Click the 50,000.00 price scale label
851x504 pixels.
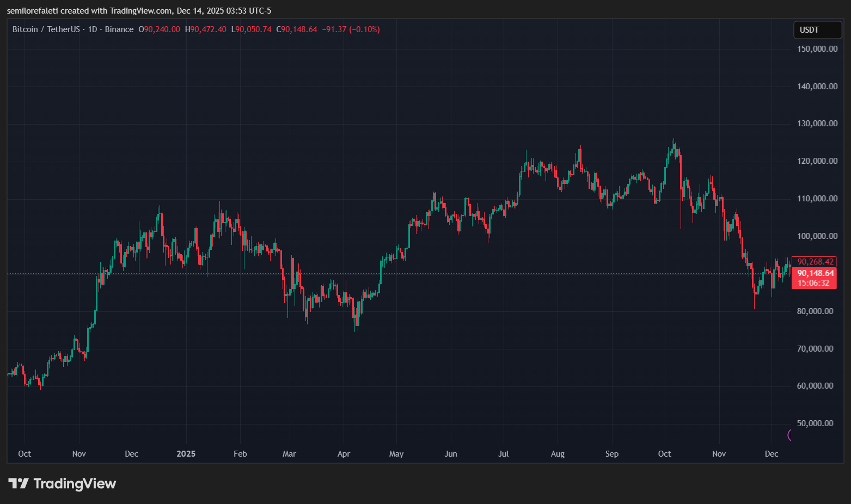(816, 423)
